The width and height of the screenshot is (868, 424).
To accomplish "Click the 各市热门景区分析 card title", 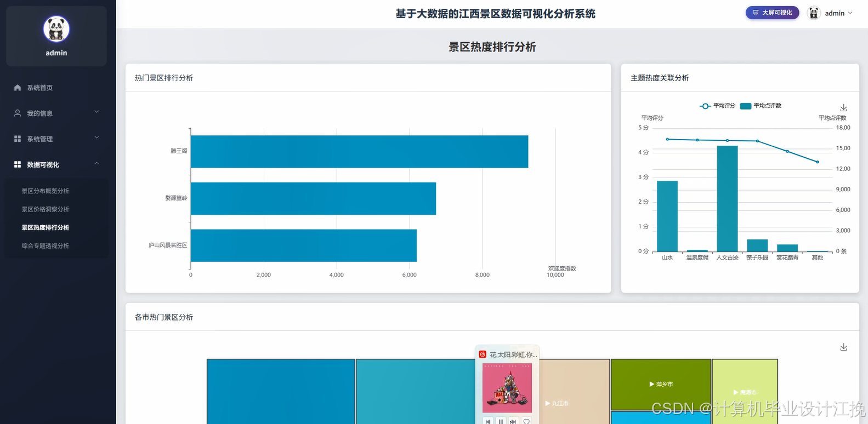I will [164, 317].
